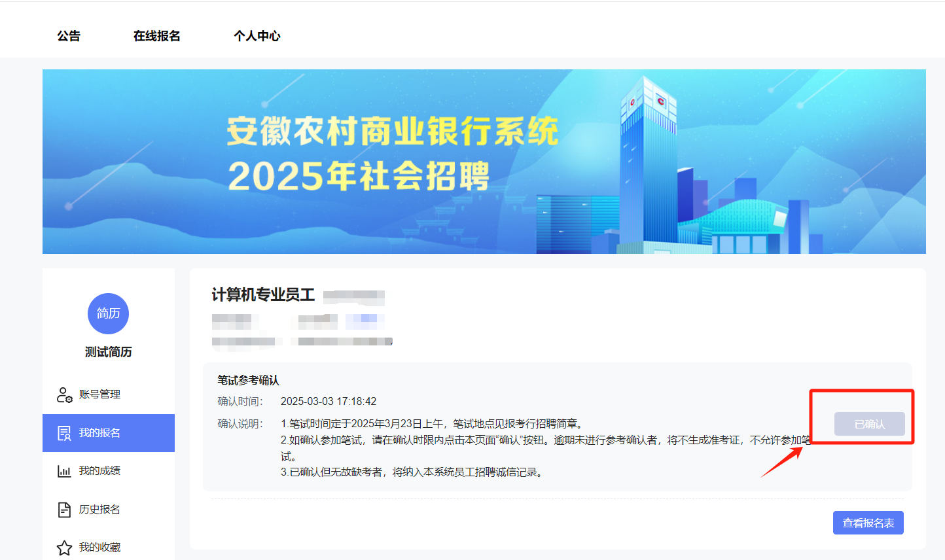Viewport: 945px width, 560px height.
Task: Open the 个人中心 menu item
Action: pyautogui.click(x=257, y=36)
